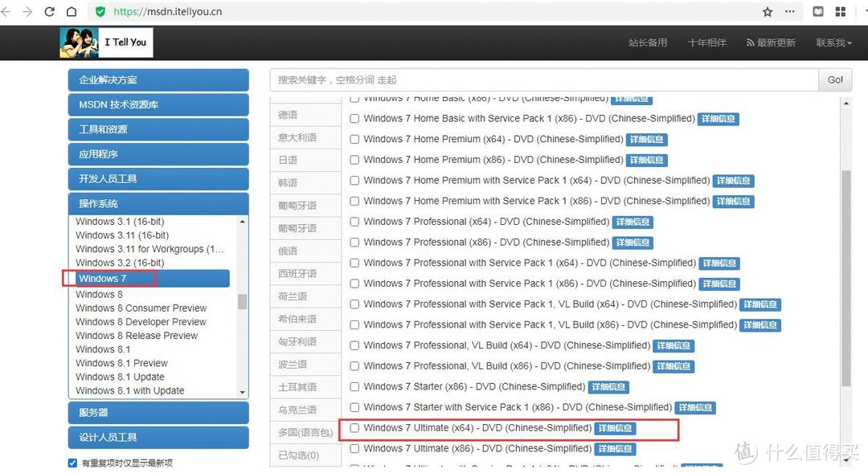Reload the page with refresh icon
Screen dimensions: 868x473
click(49, 11)
